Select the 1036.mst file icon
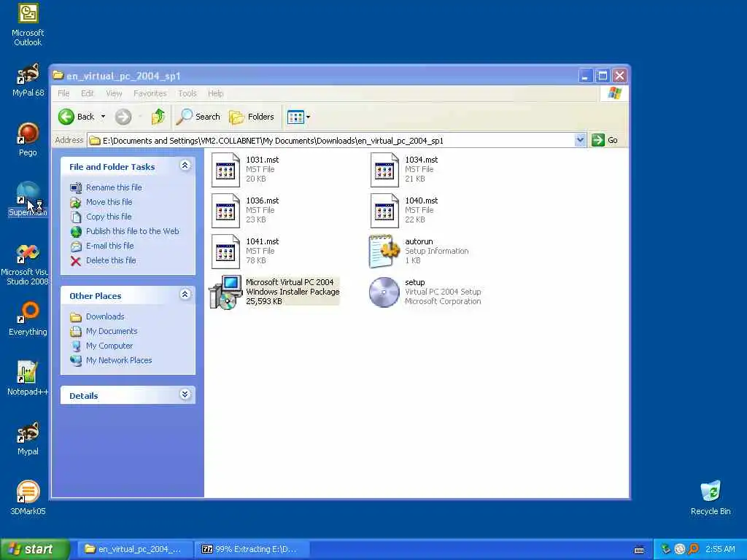Image resolution: width=747 pixels, height=560 pixels. click(225, 211)
